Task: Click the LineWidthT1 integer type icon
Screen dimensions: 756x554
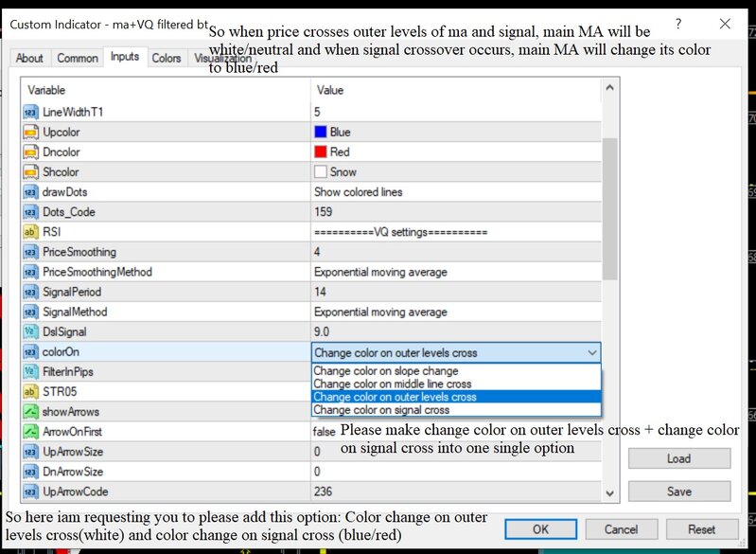Action: [x=29, y=113]
